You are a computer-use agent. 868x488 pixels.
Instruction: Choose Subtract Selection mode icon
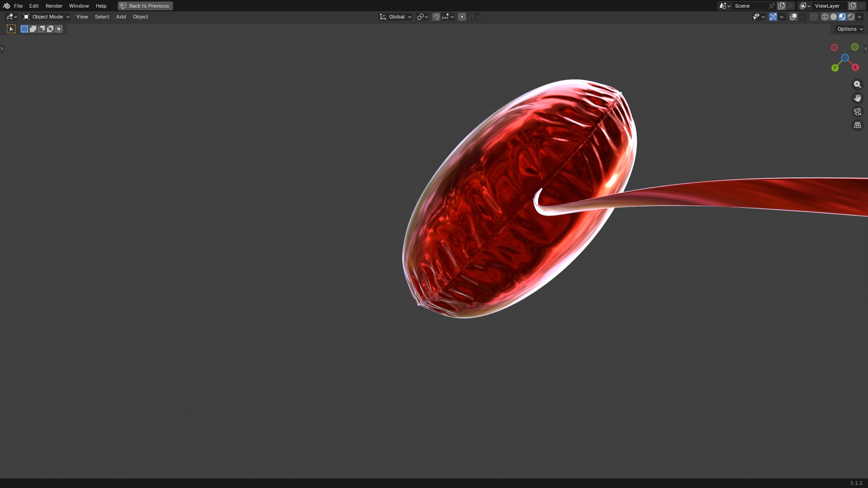[42, 29]
